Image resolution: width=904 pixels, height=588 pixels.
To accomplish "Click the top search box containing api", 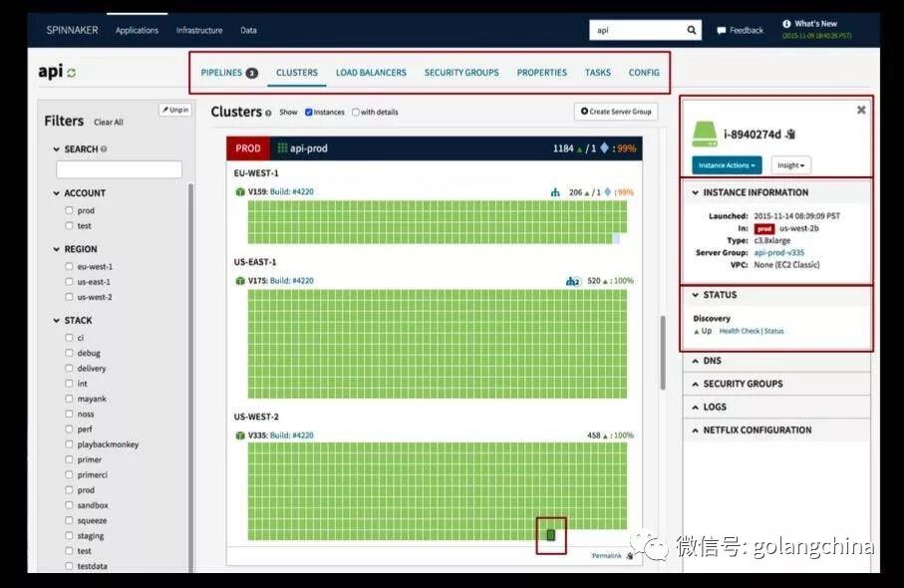I will 638,30.
